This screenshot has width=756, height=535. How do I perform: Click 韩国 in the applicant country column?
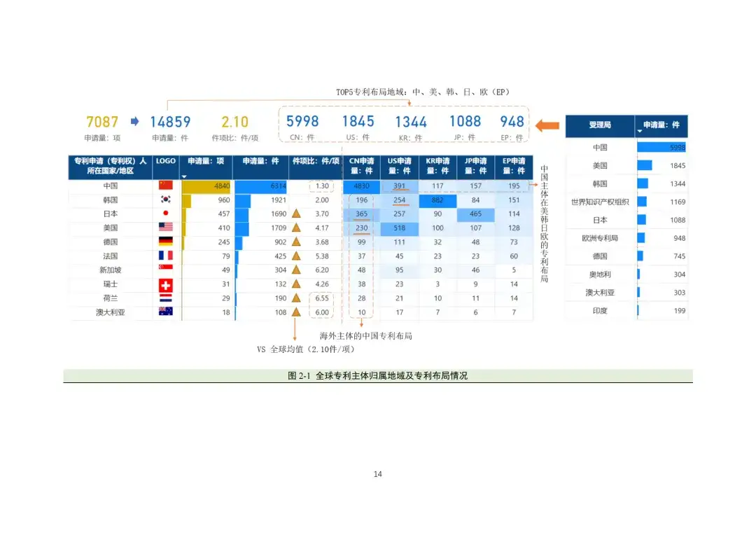pyautogui.click(x=110, y=200)
